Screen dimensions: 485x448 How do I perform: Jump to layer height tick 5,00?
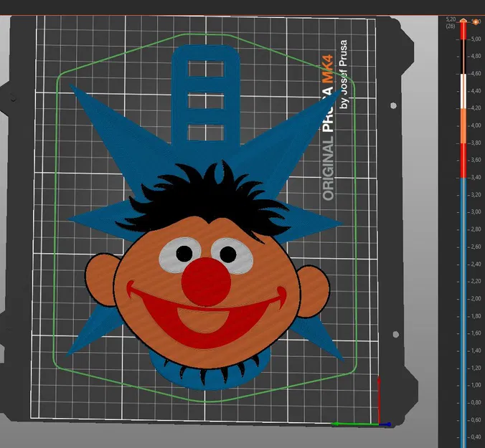tap(476, 39)
